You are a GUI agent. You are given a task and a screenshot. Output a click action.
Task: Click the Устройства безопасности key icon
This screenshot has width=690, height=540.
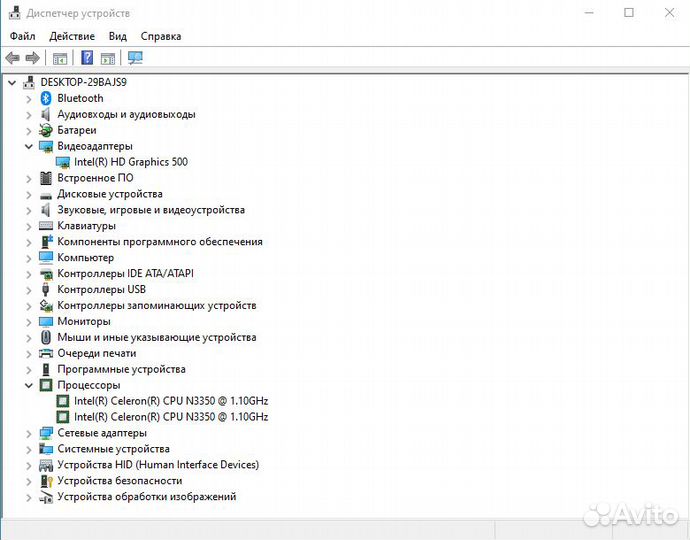pyautogui.click(x=46, y=481)
